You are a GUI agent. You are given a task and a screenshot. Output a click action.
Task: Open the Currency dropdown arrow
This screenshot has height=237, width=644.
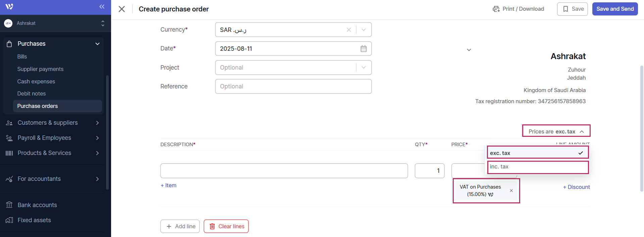(363, 30)
